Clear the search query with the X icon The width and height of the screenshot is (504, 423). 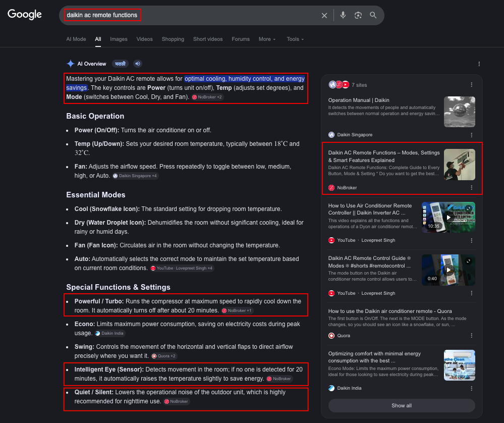tap(324, 16)
